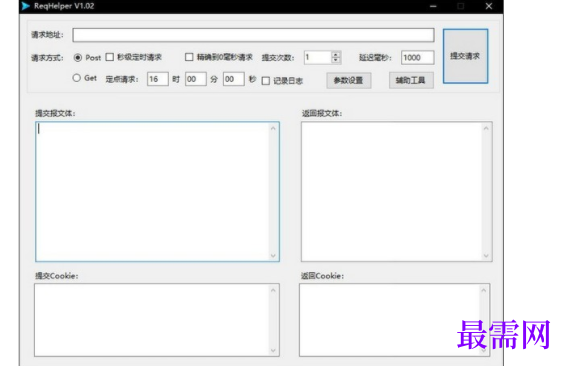Enable the 精确到0毫秒请求 checkbox

click(189, 57)
